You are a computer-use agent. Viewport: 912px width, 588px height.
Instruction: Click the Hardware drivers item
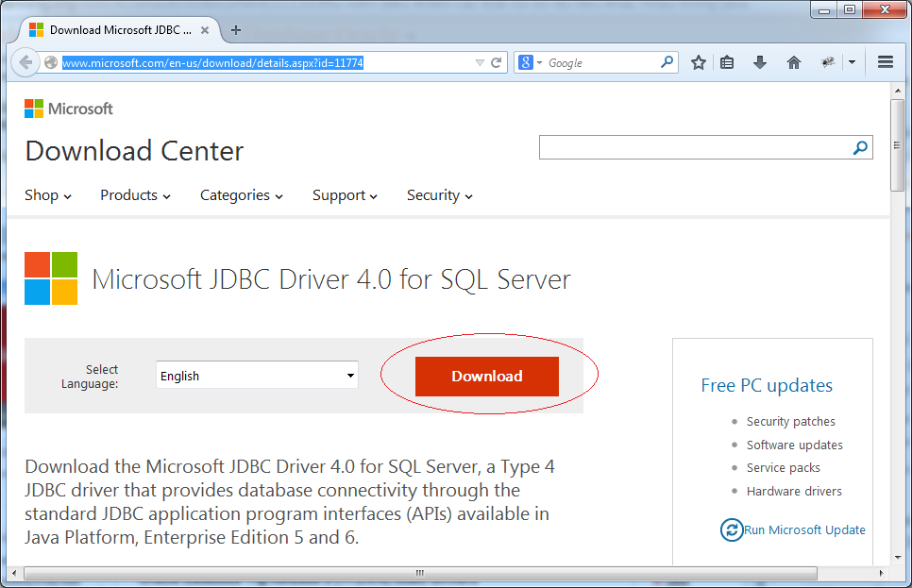point(794,491)
